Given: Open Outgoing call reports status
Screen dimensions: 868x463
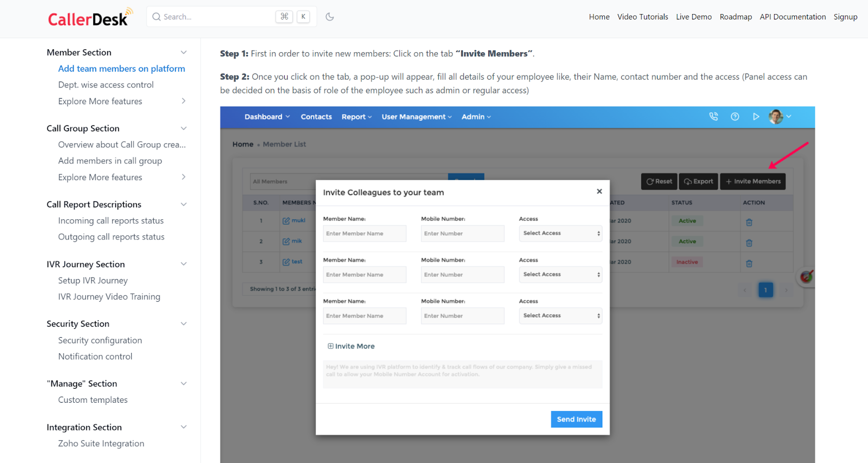Looking at the screenshot, I should pos(111,237).
